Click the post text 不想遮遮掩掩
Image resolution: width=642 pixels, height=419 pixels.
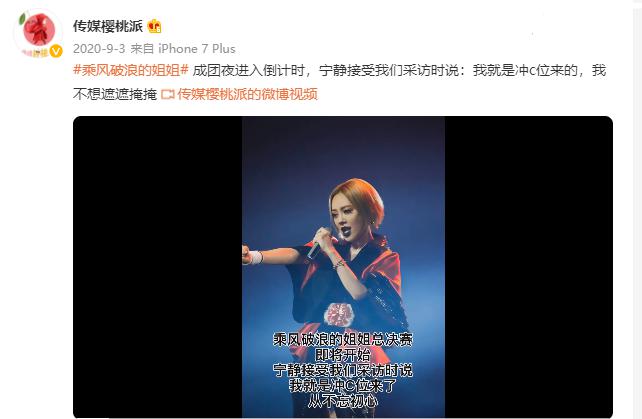pos(115,95)
